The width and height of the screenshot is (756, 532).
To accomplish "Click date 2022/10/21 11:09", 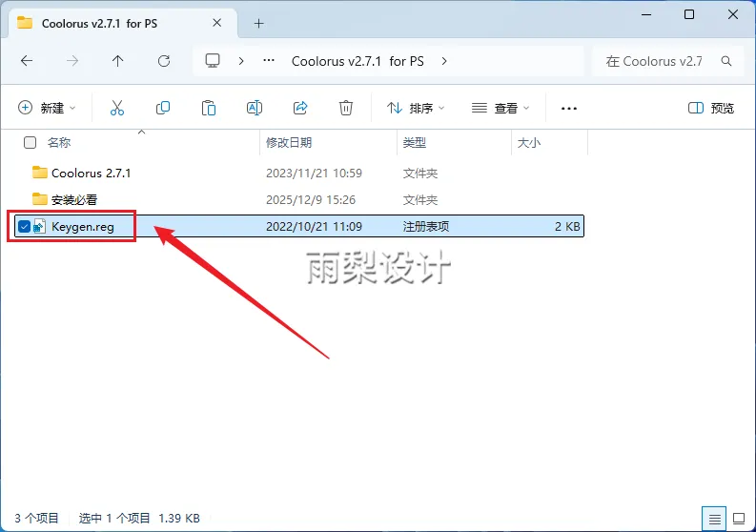I will 314,226.
